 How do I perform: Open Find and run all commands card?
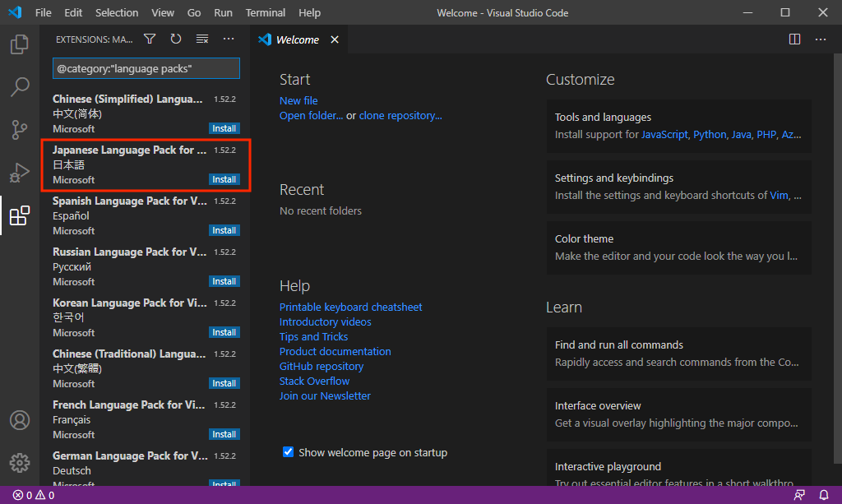coord(678,354)
